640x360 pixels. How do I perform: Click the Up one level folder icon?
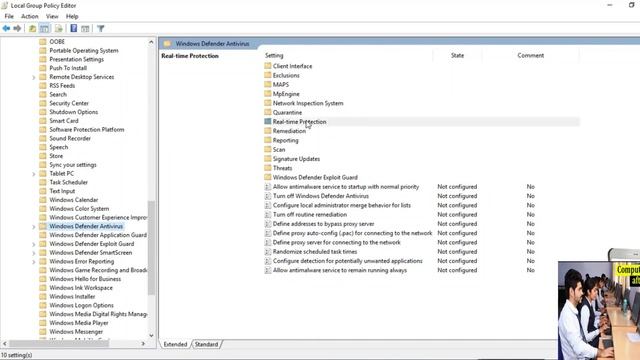pyautogui.click(x=32, y=28)
